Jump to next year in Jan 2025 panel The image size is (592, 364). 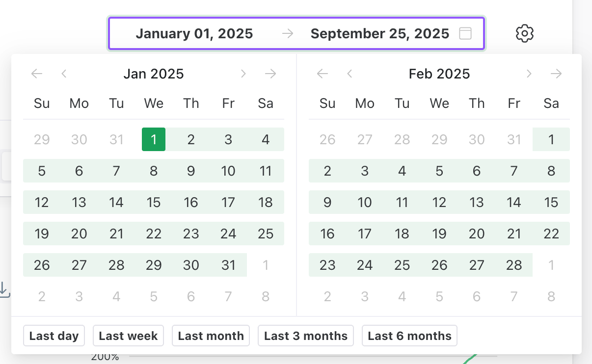pyautogui.click(x=270, y=74)
